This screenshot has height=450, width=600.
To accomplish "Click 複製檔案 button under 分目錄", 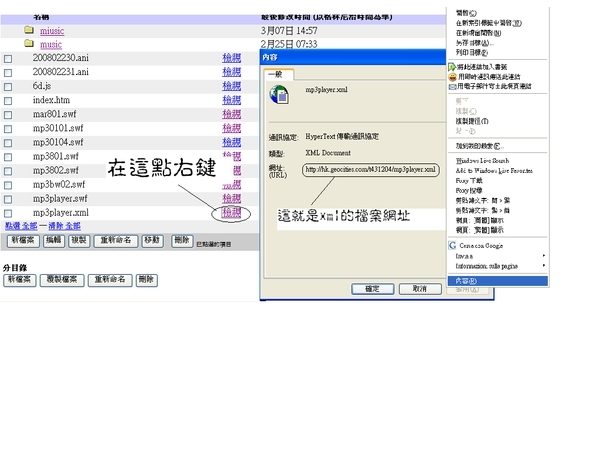I will click(x=62, y=280).
